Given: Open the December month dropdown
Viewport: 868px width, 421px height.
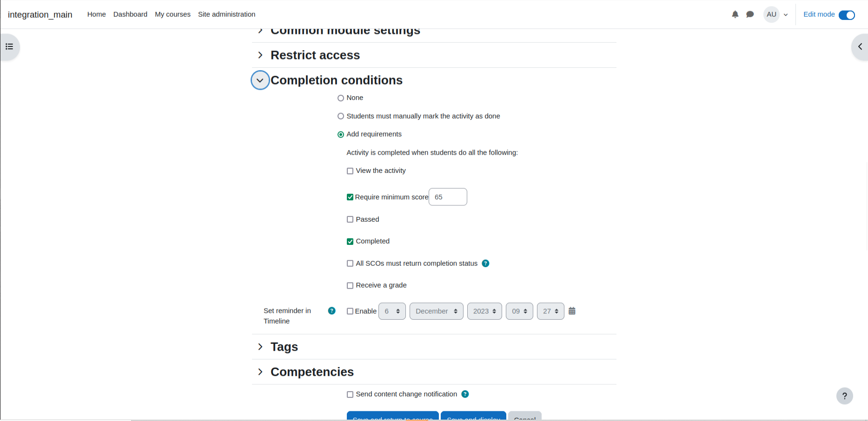Looking at the screenshot, I should [436, 311].
